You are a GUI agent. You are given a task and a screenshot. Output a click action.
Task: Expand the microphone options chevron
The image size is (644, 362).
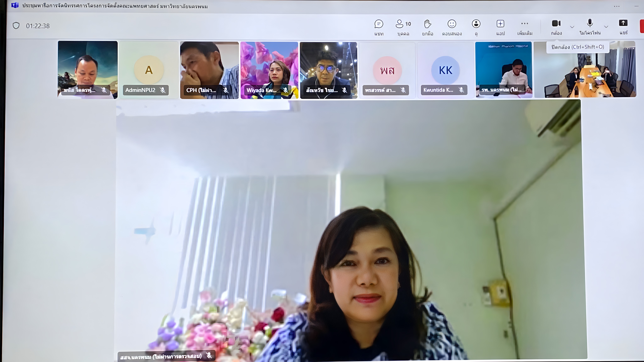coord(606,27)
